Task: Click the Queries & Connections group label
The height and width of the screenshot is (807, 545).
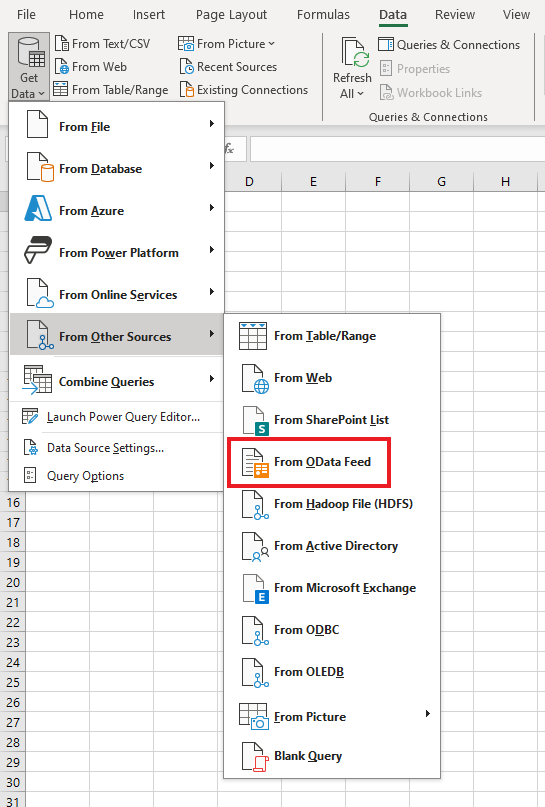Action: pos(428,117)
